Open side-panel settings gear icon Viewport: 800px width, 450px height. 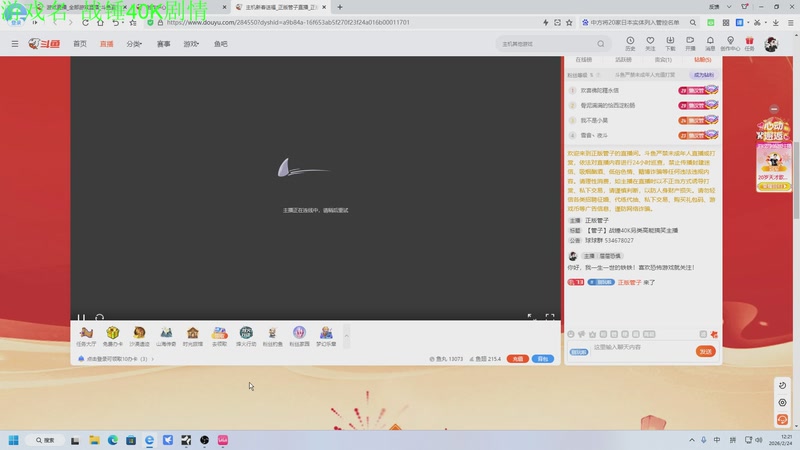coord(782,403)
